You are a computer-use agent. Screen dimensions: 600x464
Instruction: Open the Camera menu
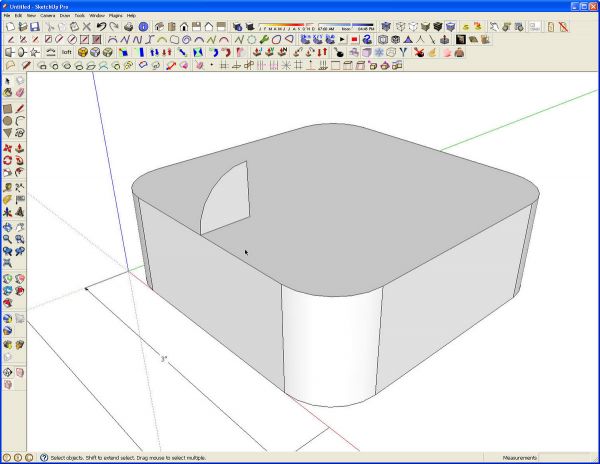[48, 16]
